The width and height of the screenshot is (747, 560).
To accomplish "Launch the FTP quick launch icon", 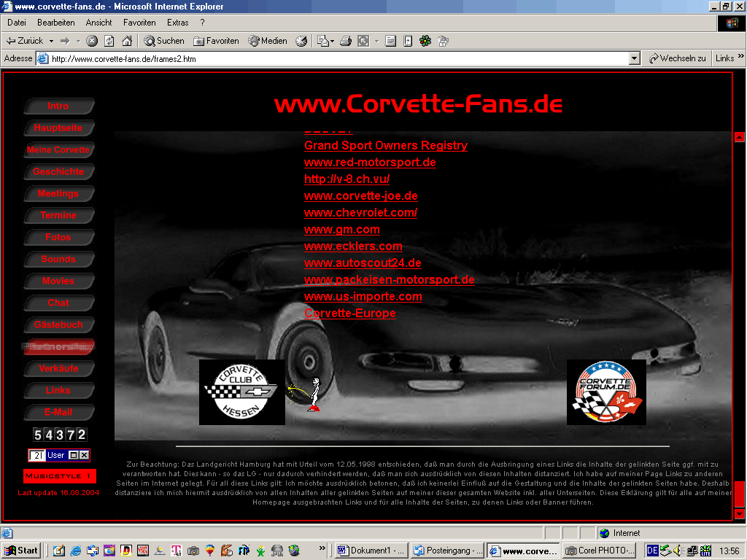I will (244, 551).
